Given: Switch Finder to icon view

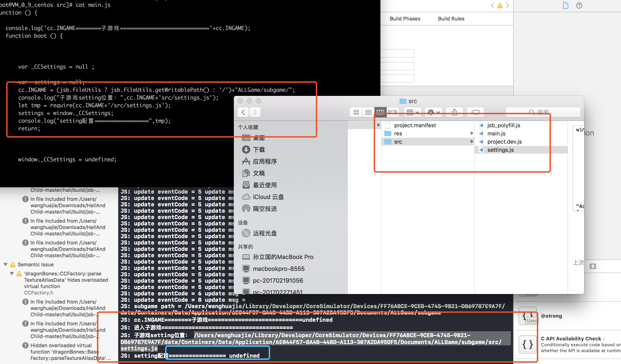Looking at the screenshot, I should (356, 112).
